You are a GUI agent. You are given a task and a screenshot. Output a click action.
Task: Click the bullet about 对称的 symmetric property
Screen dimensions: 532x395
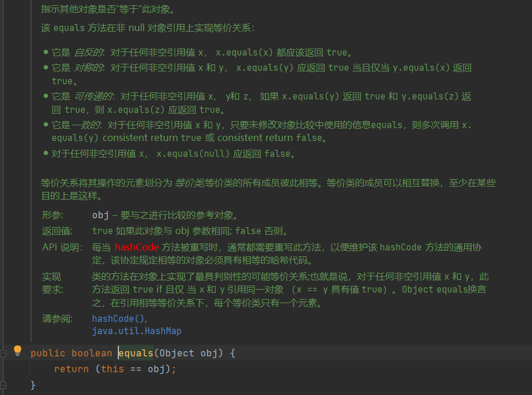[x=234, y=67]
